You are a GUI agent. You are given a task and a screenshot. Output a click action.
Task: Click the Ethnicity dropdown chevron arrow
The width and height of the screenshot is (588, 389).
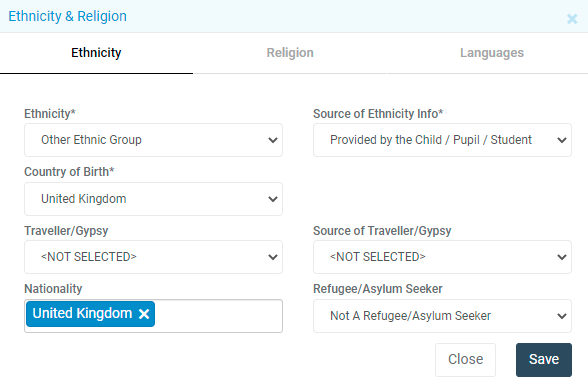(273, 140)
